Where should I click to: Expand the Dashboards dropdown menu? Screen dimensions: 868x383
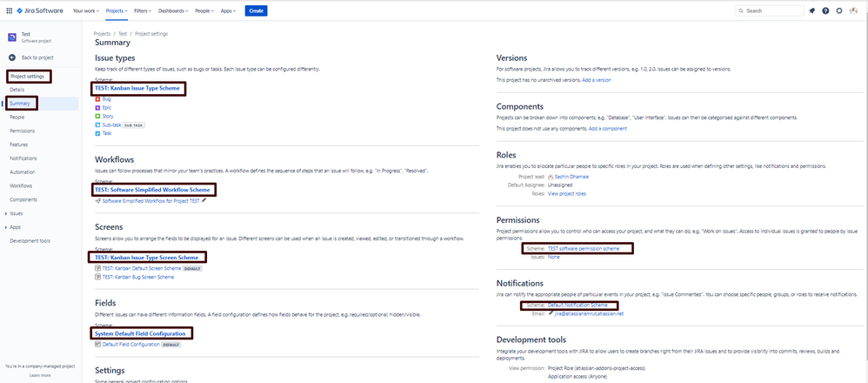tap(173, 10)
